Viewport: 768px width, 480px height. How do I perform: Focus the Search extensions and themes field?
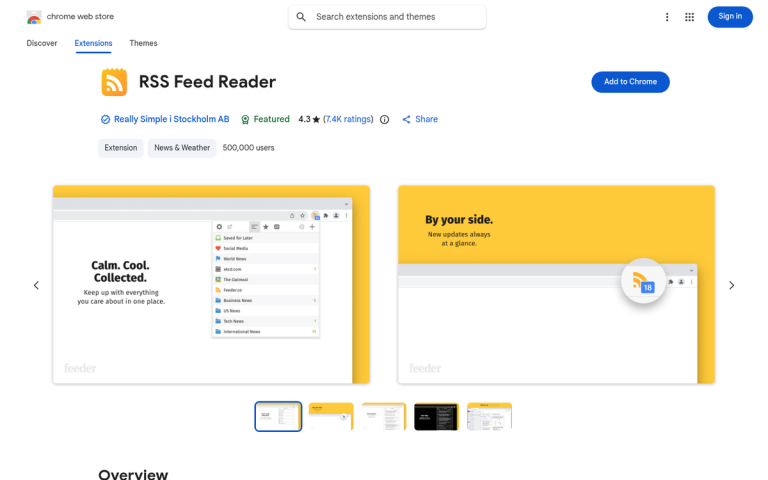point(387,17)
